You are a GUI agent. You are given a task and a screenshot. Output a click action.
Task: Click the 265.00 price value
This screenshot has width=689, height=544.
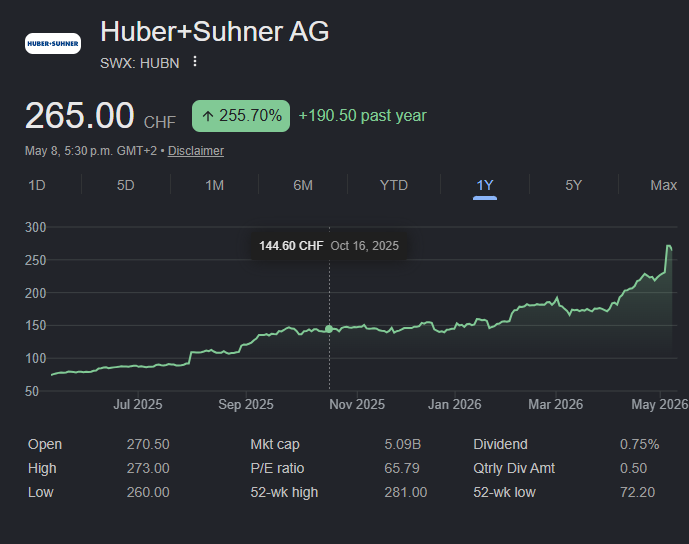(80, 115)
